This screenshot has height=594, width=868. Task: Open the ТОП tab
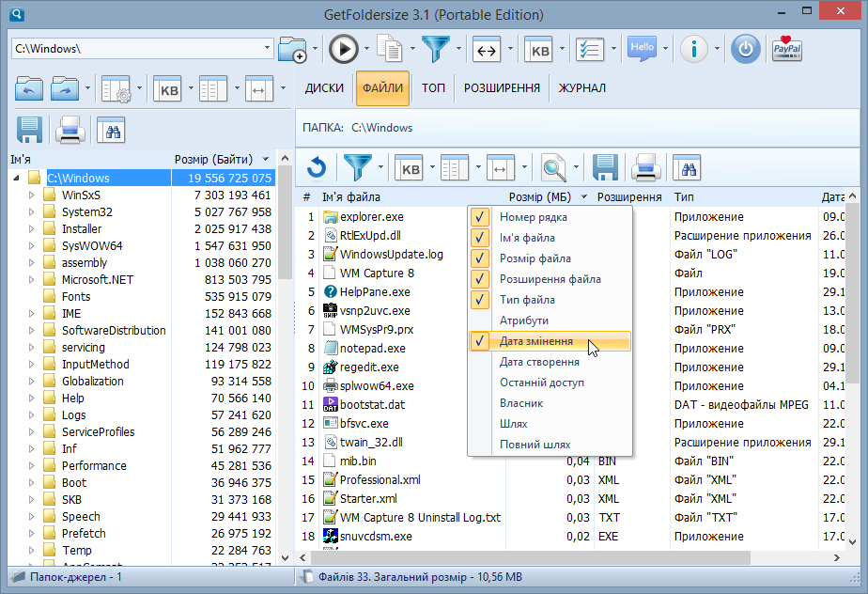coord(433,88)
